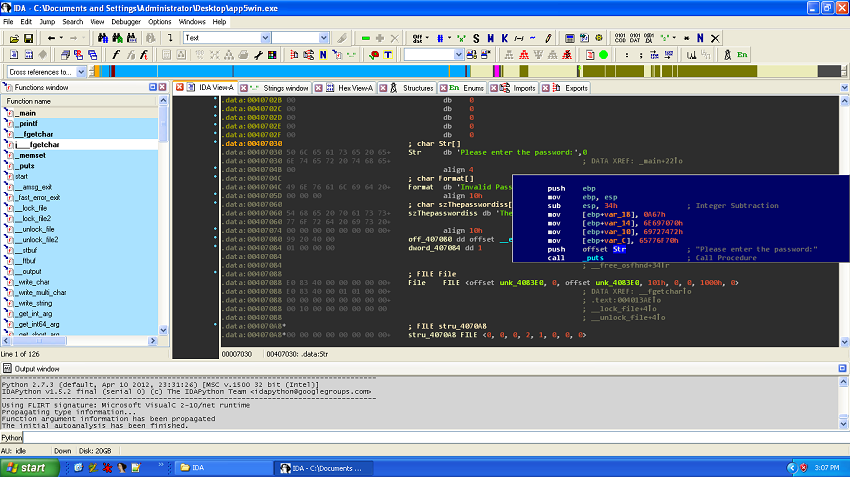This screenshot has height=477, width=850.
Task: Click the red crossed-out graph icon
Action: [567, 55]
